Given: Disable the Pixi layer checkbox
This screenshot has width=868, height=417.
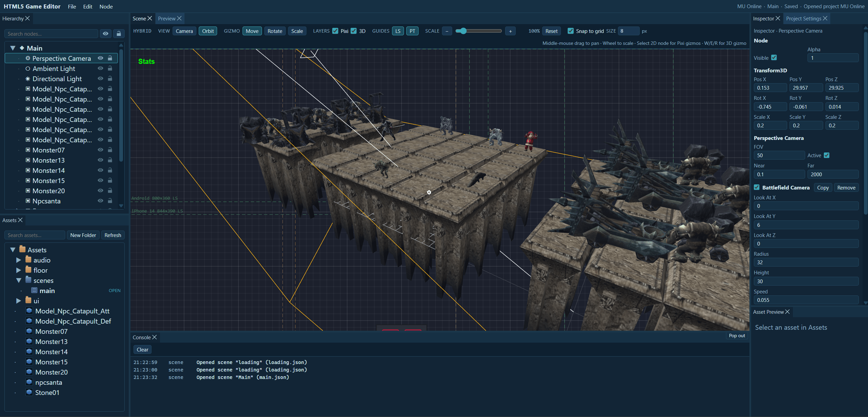Looking at the screenshot, I should 335,31.
